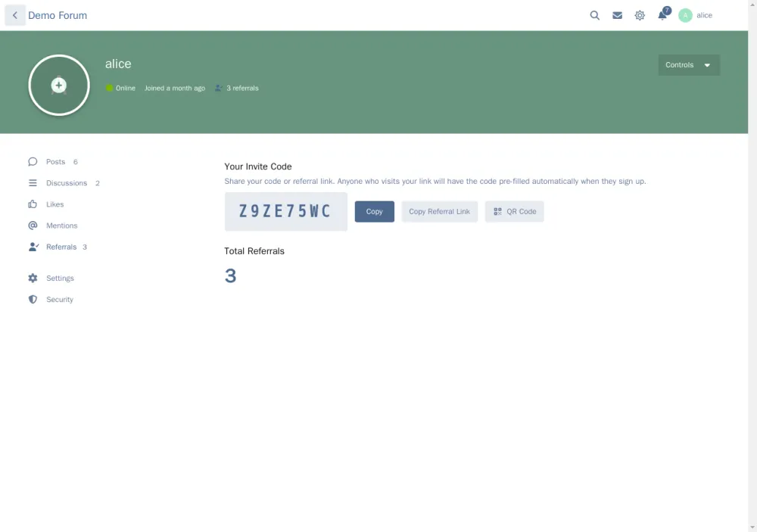
Task: Click the Controls dropdown caret
Action: [x=707, y=65]
